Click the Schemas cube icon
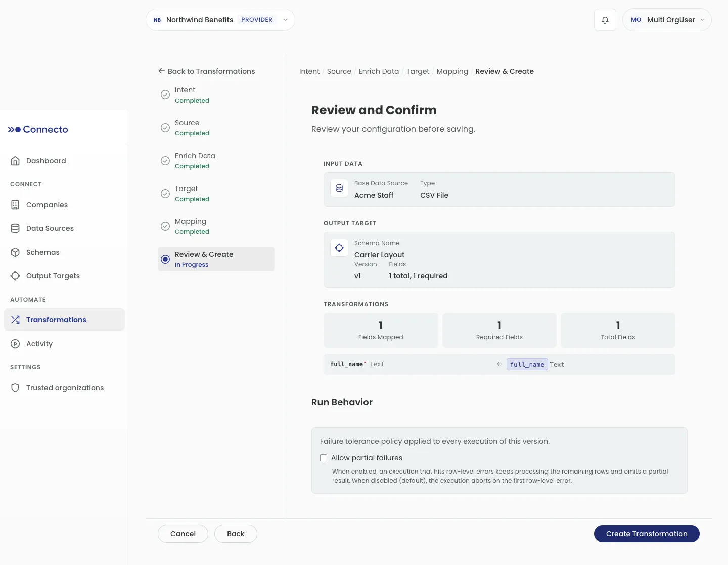Viewport: 728px width, 565px height. [15, 252]
